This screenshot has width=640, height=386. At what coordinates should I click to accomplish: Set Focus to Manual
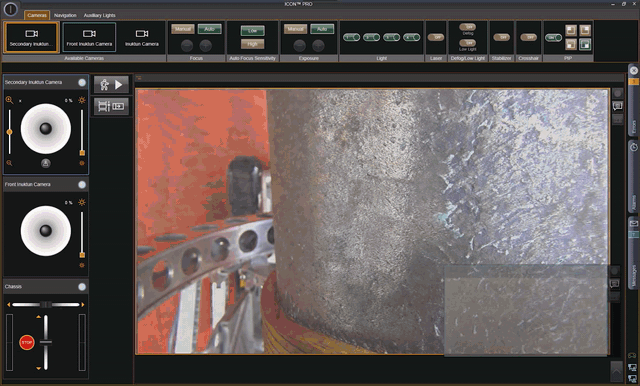182,29
